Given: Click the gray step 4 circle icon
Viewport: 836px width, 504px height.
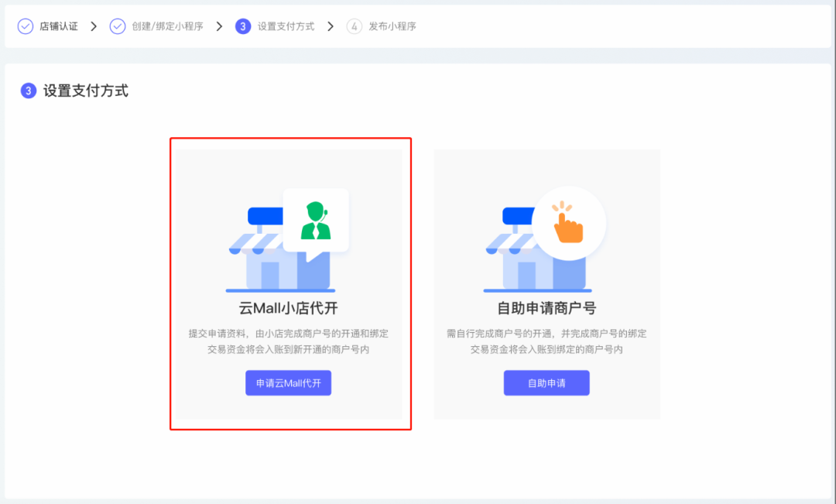Looking at the screenshot, I should coord(354,26).
